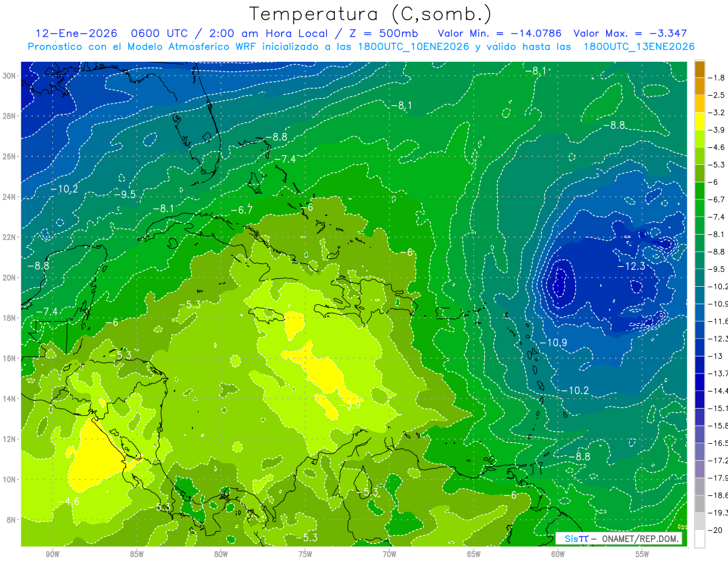Click the 80W longitude axis label

[221, 554]
